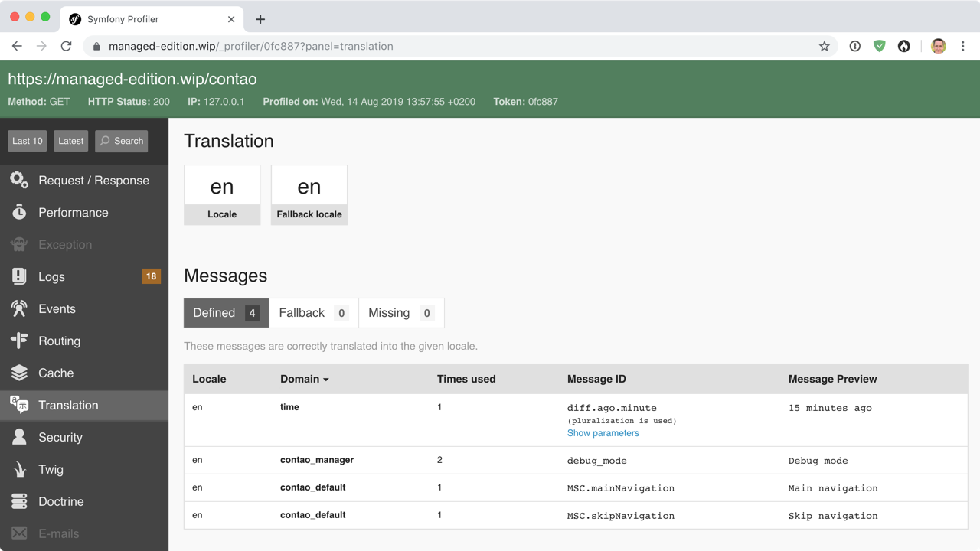Click the Message ID column header

pos(596,379)
